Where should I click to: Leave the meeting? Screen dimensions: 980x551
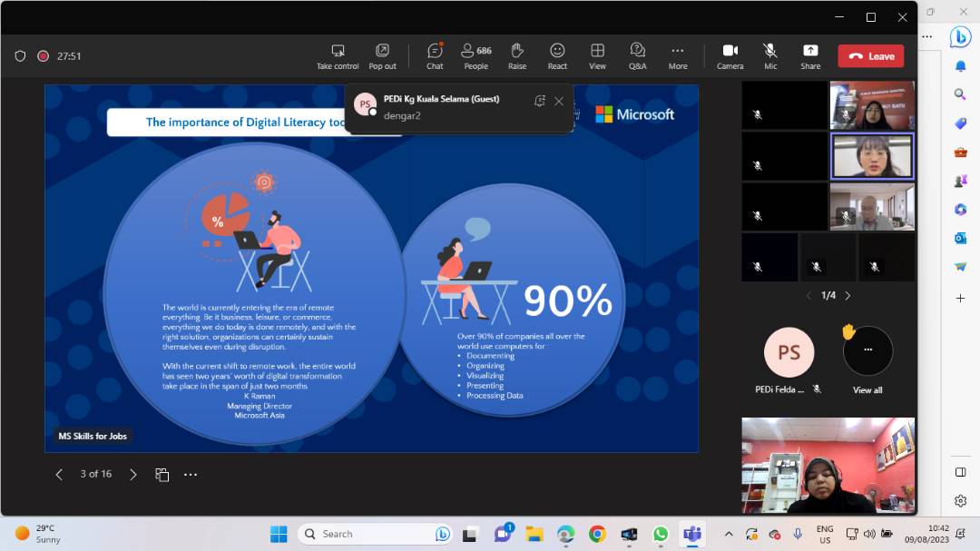point(870,56)
